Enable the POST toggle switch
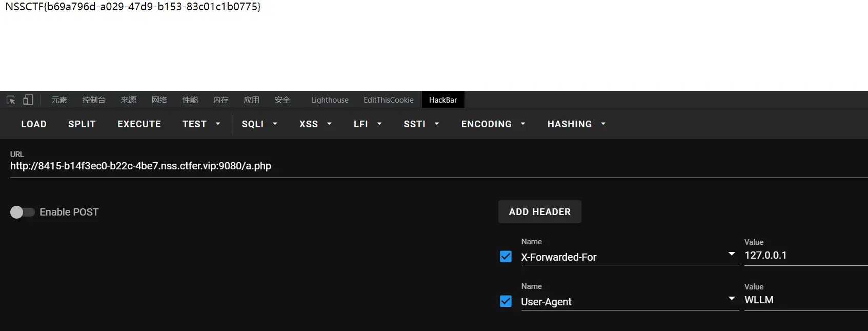Screen dimensions: 868x331 coord(22,212)
